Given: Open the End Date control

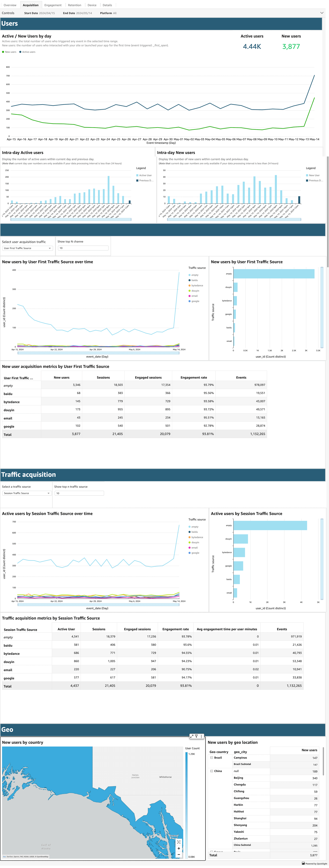Looking at the screenshot, I should tap(77, 13).
